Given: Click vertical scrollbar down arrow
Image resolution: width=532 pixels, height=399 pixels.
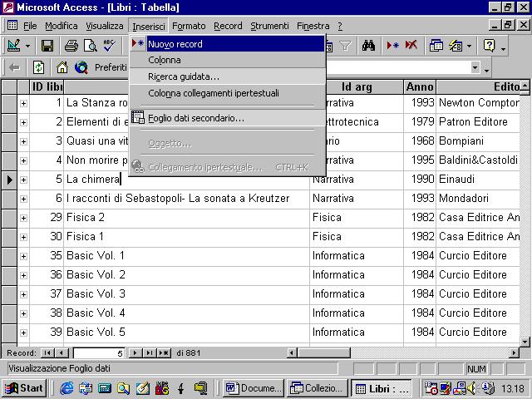Looking at the screenshot, I should [x=525, y=342].
